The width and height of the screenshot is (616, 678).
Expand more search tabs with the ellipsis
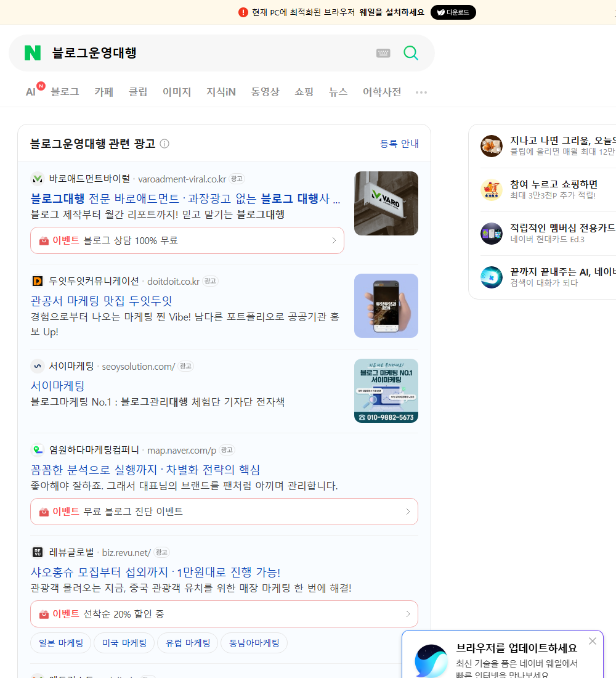click(x=421, y=92)
